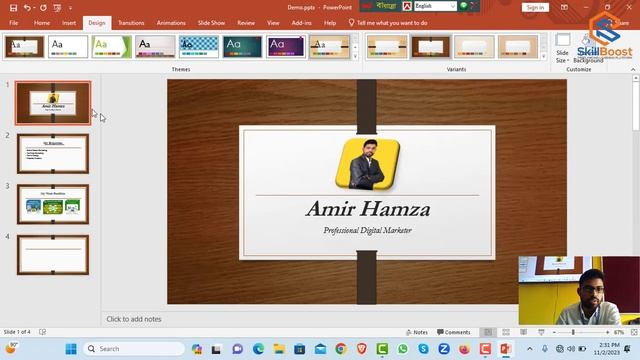Screen dimensions: 640x360
Task: Select the third pale cream variant
Action: (x=474, y=47)
